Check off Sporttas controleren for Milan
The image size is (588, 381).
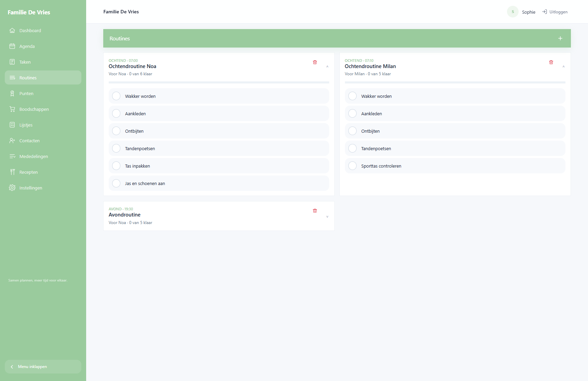pos(352,166)
